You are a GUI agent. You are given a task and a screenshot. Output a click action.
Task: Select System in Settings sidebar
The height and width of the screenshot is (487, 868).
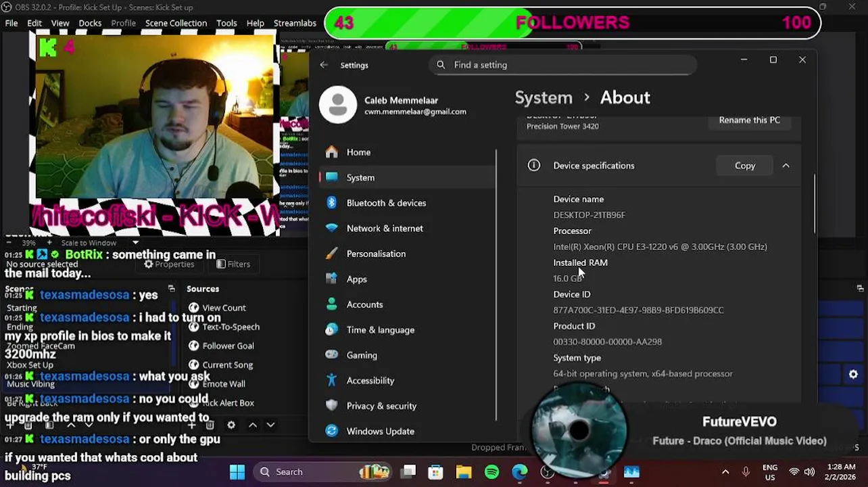point(406,177)
